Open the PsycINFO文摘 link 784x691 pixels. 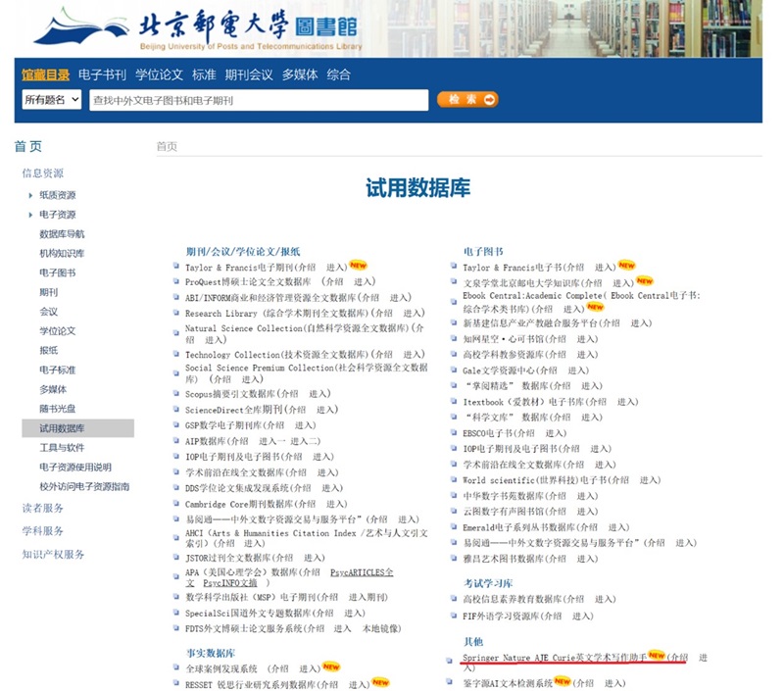coord(230,583)
